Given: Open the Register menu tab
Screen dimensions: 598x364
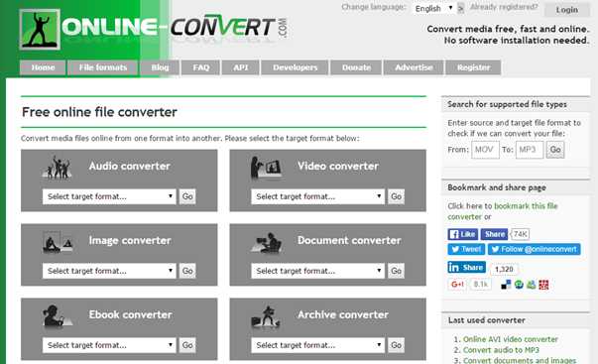Looking at the screenshot, I should (x=473, y=67).
